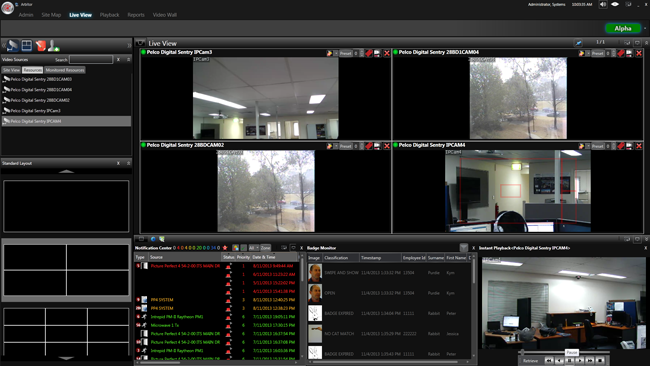Toggle the Zone filter in Notification Center

265,248
